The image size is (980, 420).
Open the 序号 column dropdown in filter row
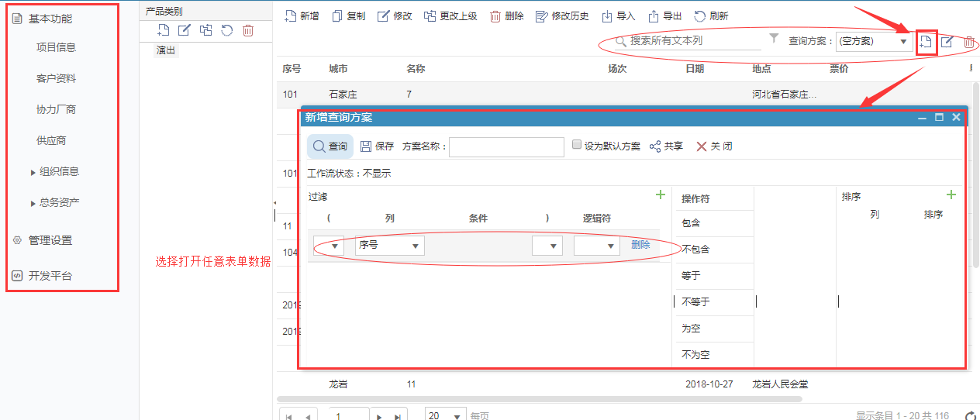(x=389, y=246)
